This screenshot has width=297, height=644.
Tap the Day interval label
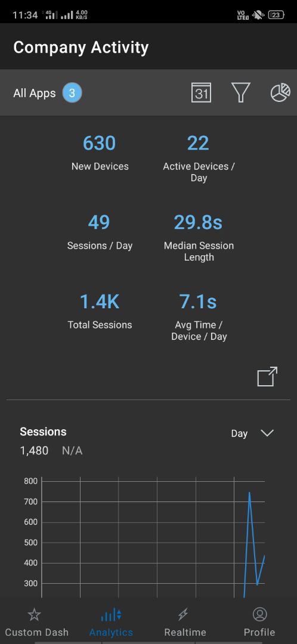239,434
